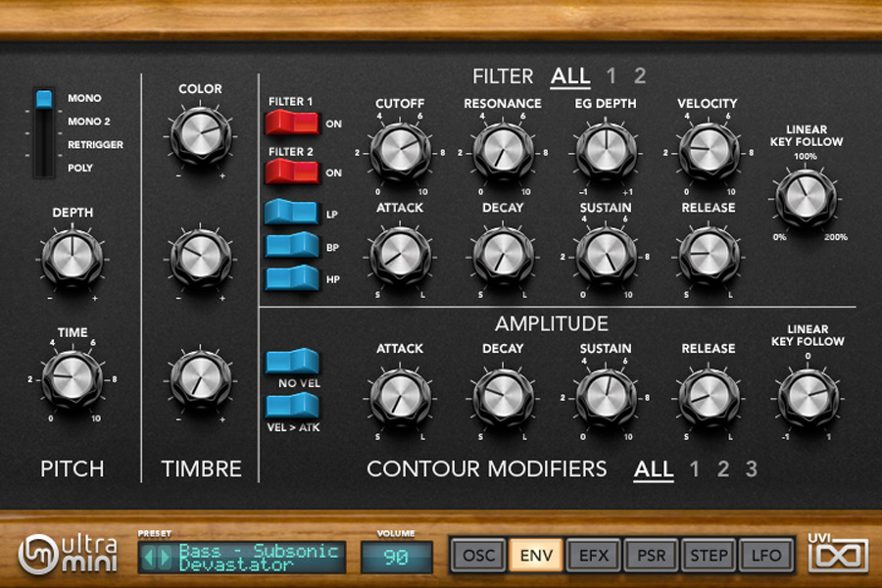
Task: Select MONO voice mode label
Action: point(84,98)
